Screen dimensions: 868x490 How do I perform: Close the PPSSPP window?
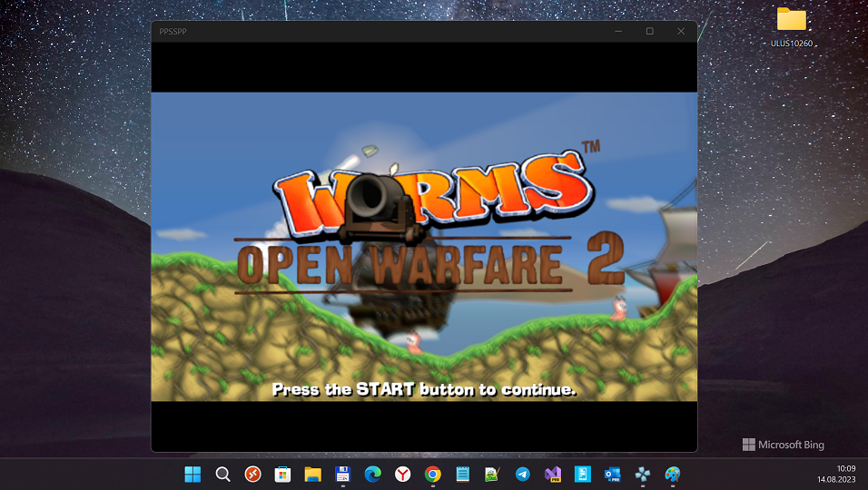(x=681, y=32)
